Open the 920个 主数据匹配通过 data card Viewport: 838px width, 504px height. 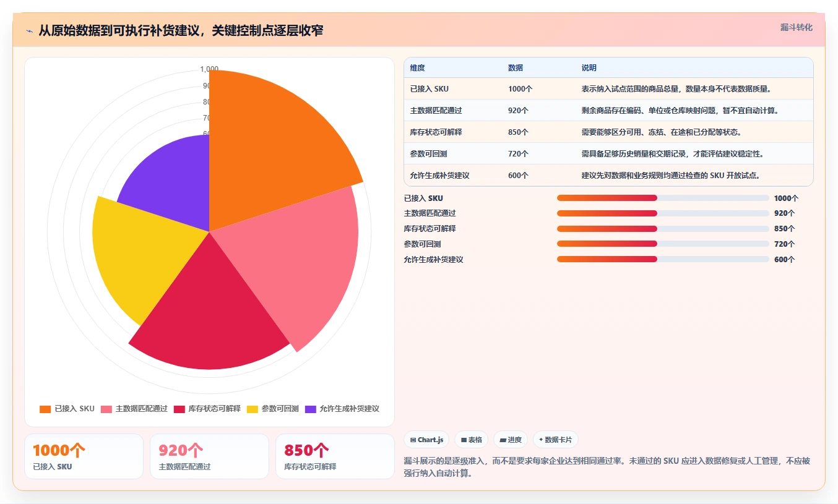(209, 456)
